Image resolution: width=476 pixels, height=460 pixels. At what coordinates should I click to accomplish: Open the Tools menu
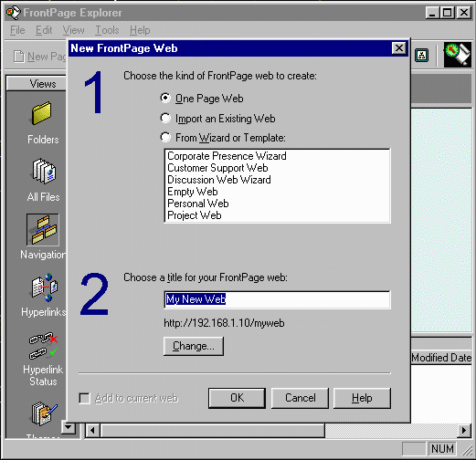(x=107, y=30)
